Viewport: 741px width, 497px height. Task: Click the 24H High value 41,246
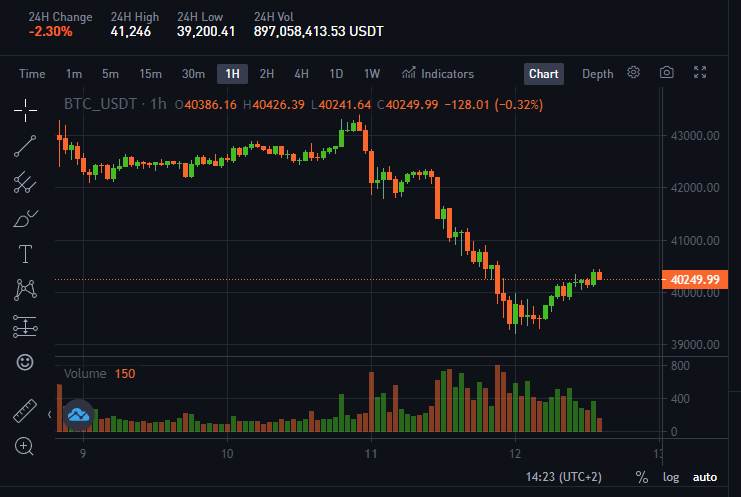pos(130,32)
